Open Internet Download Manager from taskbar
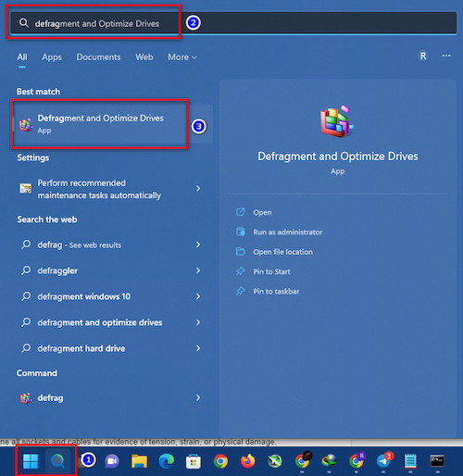This screenshot has height=476, width=463. pos(330,461)
